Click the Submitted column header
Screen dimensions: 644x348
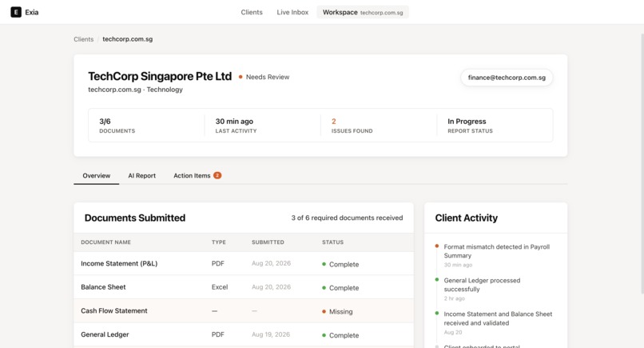coord(268,242)
